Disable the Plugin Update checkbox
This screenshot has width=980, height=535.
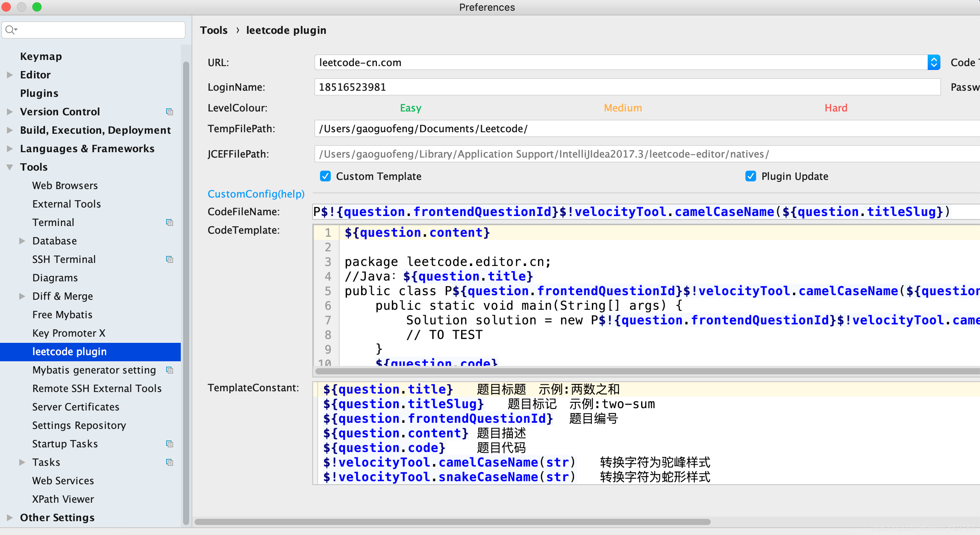point(751,176)
